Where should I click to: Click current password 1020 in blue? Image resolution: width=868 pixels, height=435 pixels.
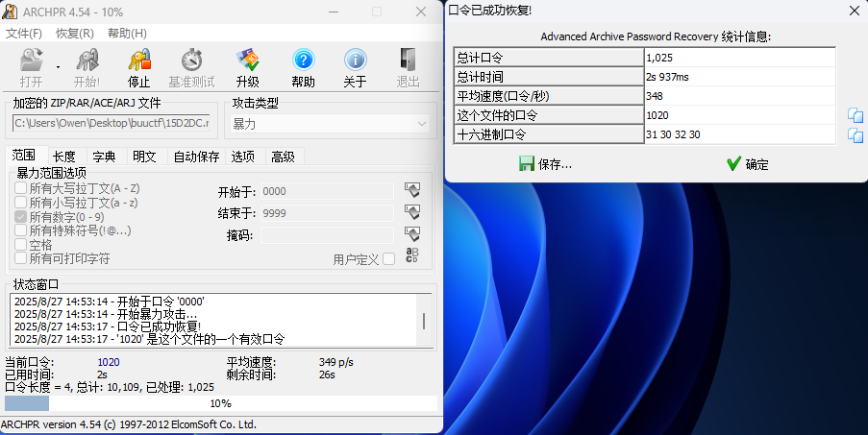109,362
